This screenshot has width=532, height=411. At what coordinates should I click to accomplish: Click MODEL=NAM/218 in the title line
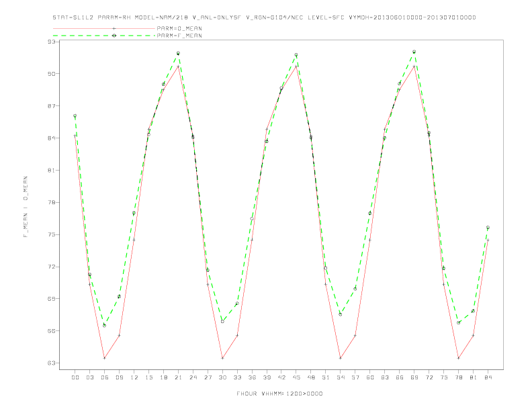(x=161, y=17)
